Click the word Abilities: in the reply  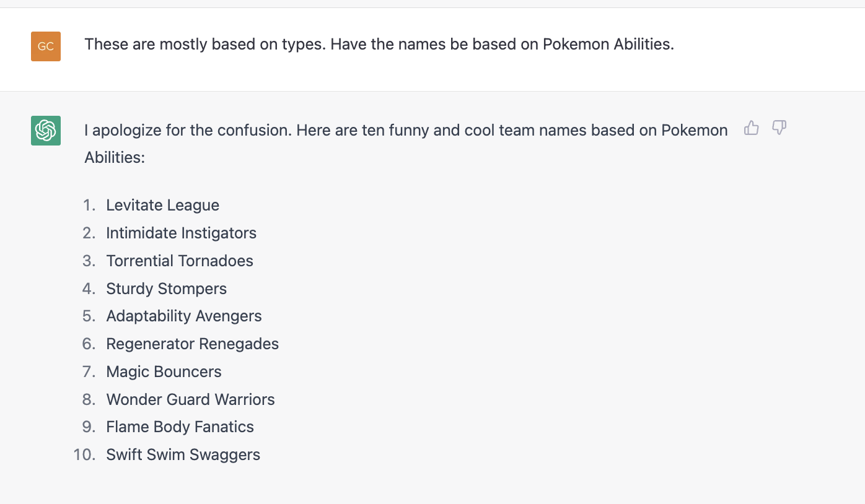(115, 157)
